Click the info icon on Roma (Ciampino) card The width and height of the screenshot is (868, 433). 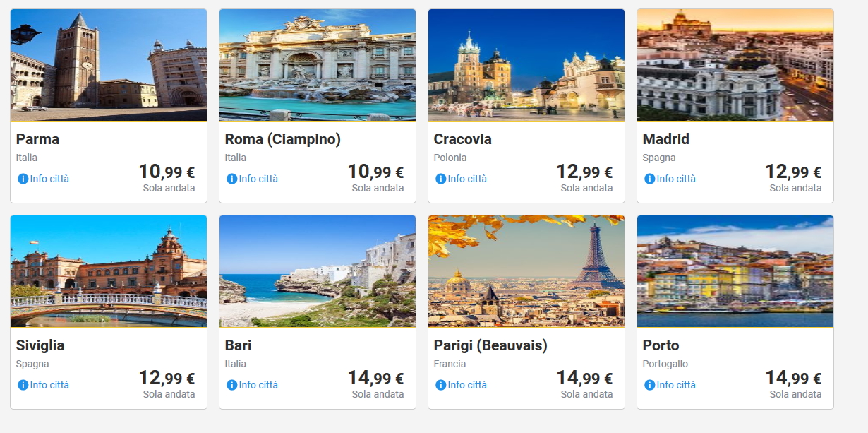[x=231, y=179]
